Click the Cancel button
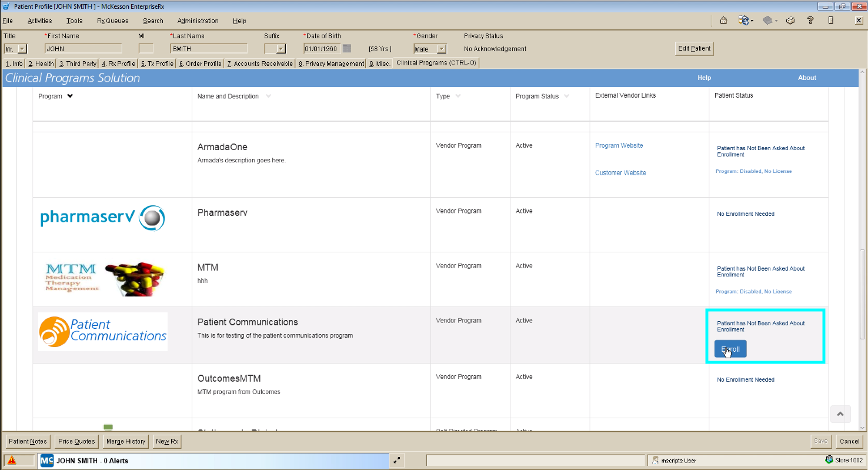The width and height of the screenshot is (868, 470). point(850,441)
